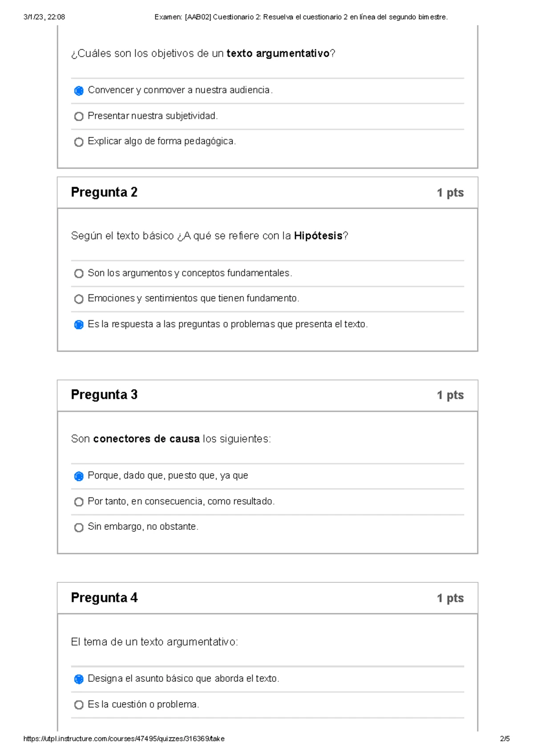Image resolution: width=534 pixels, height=756 pixels.
Task: Select "Convencer y conmover a nuestra audiencia"
Action: pos(78,90)
